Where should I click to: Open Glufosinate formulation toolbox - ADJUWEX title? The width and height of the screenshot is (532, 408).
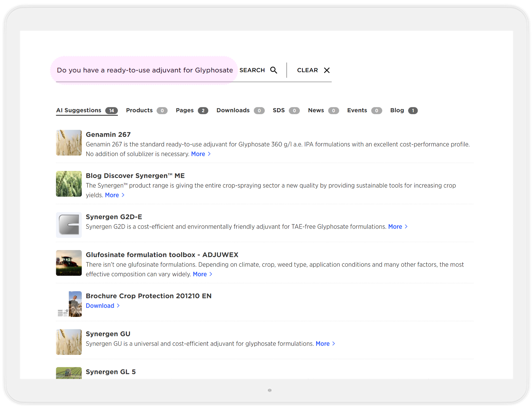(162, 255)
